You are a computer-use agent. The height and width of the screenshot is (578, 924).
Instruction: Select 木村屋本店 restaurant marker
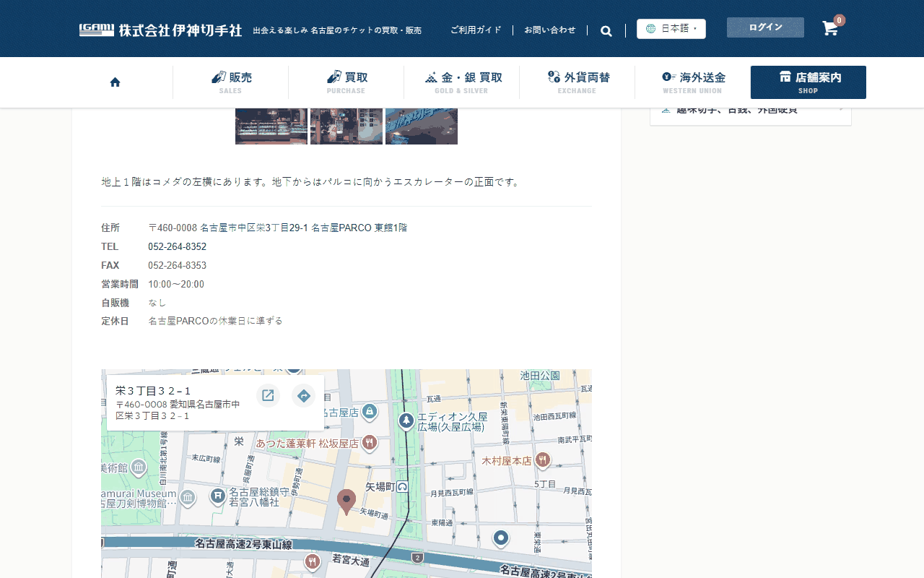(543, 460)
